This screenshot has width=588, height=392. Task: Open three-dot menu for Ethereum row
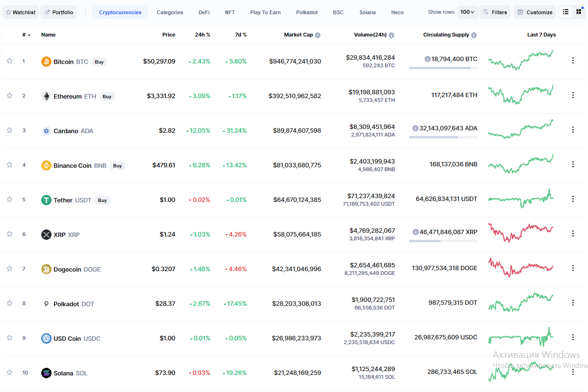[573, 95]
